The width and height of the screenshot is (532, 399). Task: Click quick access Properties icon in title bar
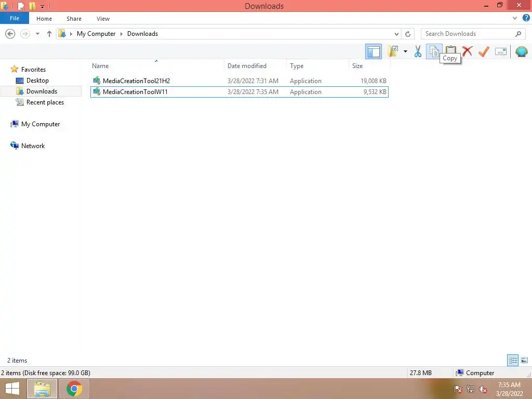pos(21,6)
